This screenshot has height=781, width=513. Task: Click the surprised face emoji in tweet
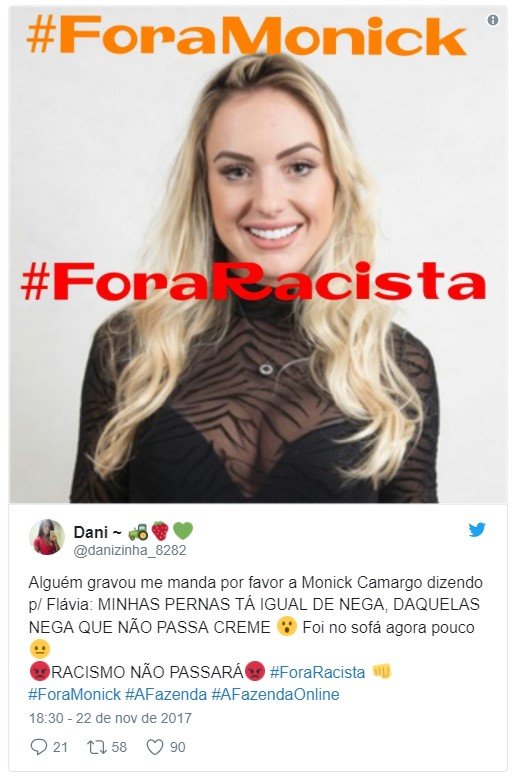tap(286, 626)
